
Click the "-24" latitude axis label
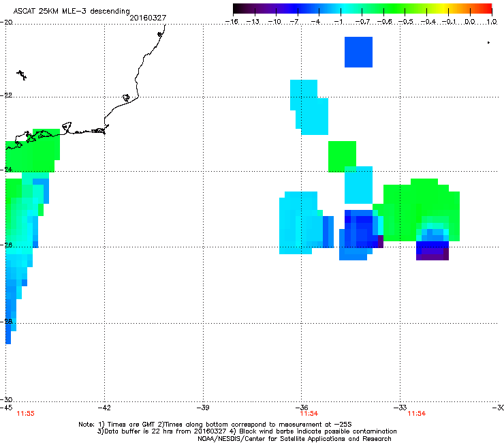[x=6, y=170]
